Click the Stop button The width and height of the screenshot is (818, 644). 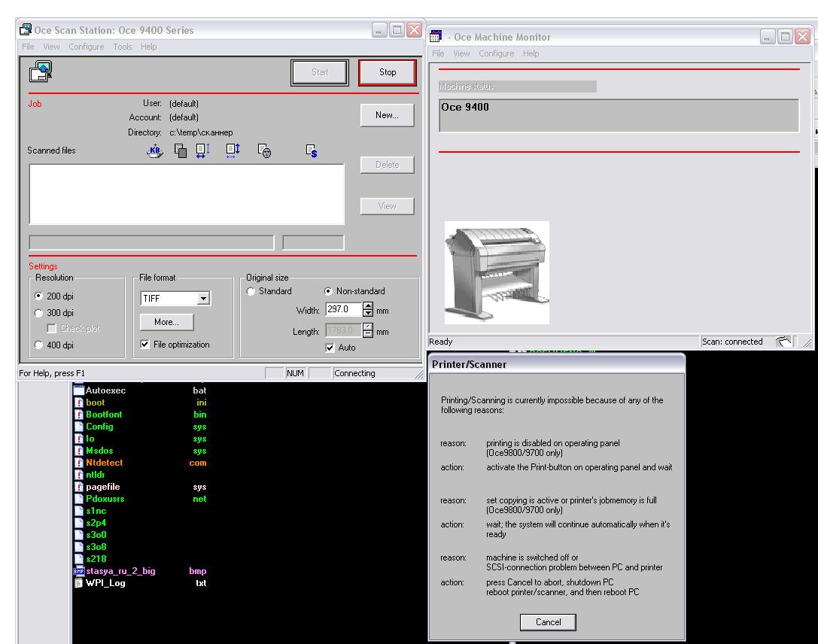388,72
